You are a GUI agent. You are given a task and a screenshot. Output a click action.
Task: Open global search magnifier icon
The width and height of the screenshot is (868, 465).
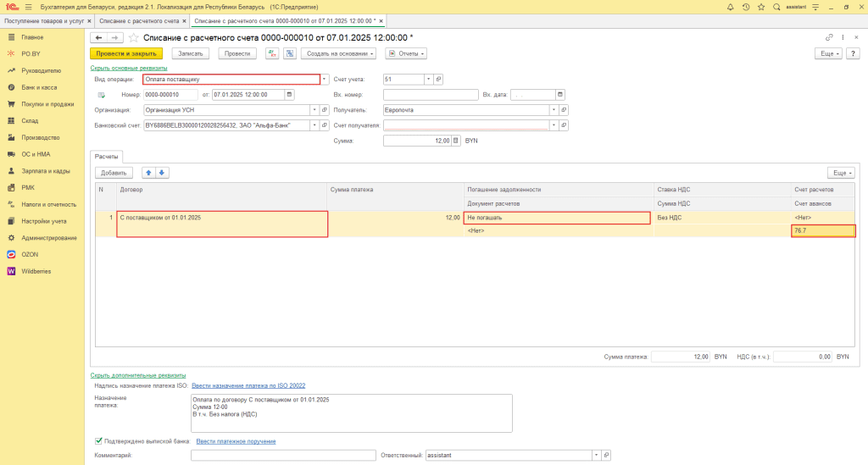[776, 7]
